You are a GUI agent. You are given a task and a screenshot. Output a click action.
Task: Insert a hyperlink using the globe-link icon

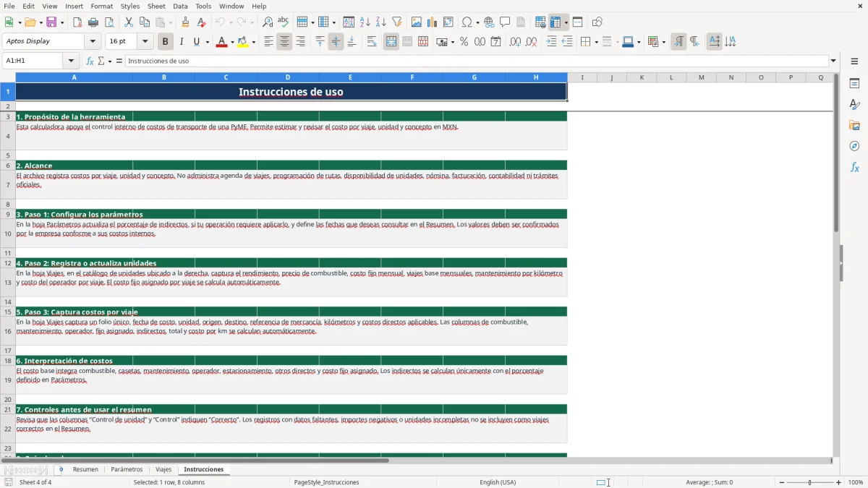(489, 22)
